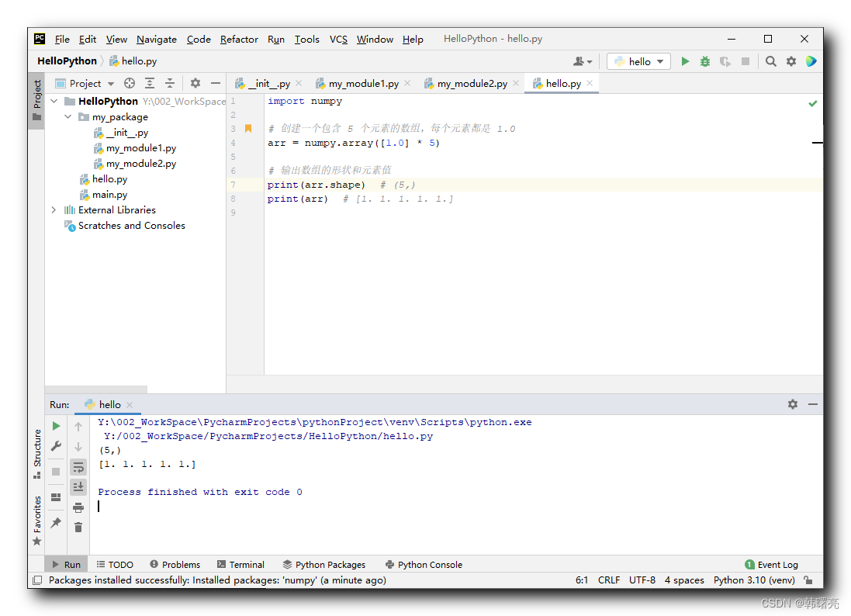Open the hello run configuration dropdown
851x616 pixels.
(x=638, y=61)
